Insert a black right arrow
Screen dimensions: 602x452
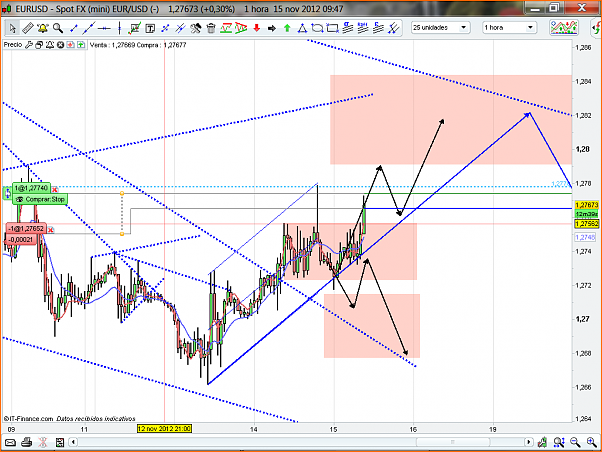pyautogui.click(x=272, y=28)
